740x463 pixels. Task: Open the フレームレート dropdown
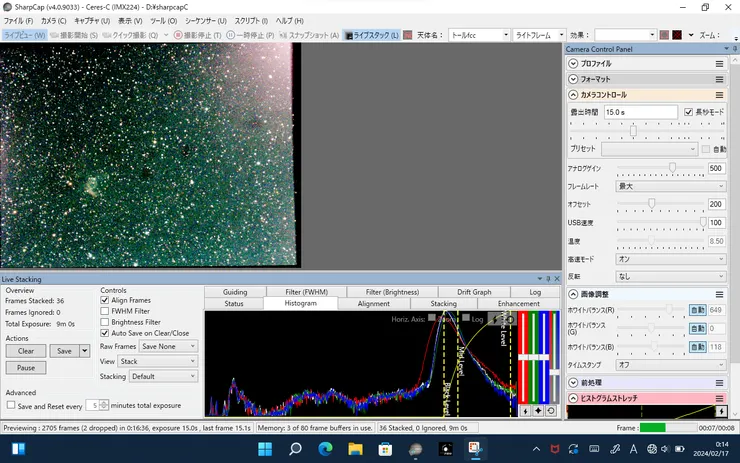pos(671,186)
